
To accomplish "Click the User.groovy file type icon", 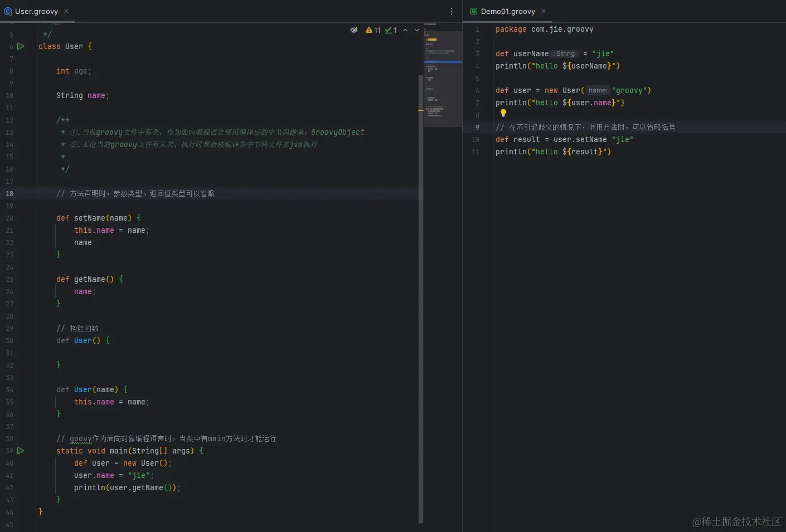I will (x=8, y=11).
